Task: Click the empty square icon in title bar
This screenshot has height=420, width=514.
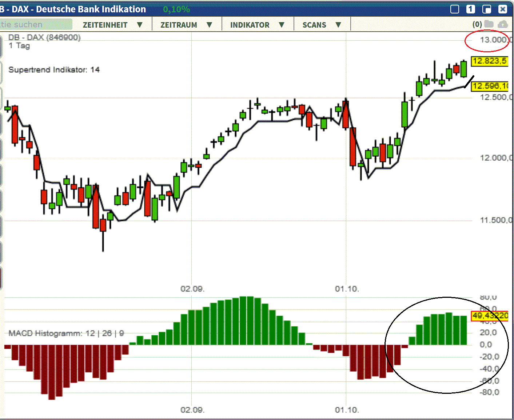Action: tap(455, 9)
